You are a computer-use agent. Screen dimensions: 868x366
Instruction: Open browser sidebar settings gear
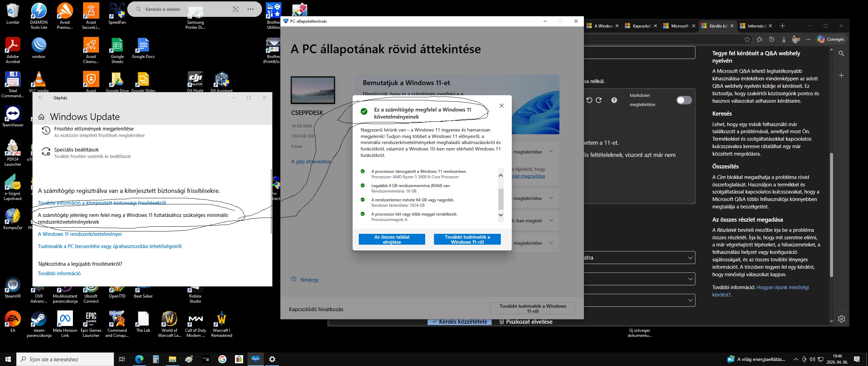click(842, 319)
